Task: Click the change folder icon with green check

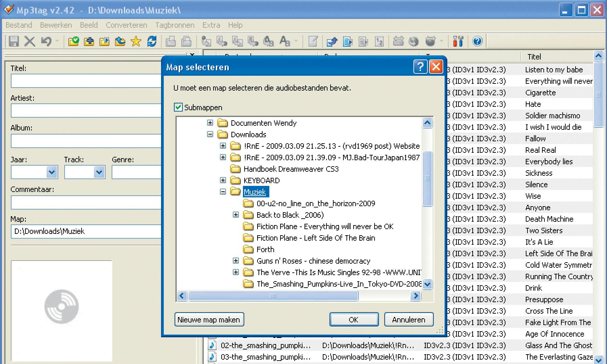Action: pyautogui.click(x=73, y=42)
